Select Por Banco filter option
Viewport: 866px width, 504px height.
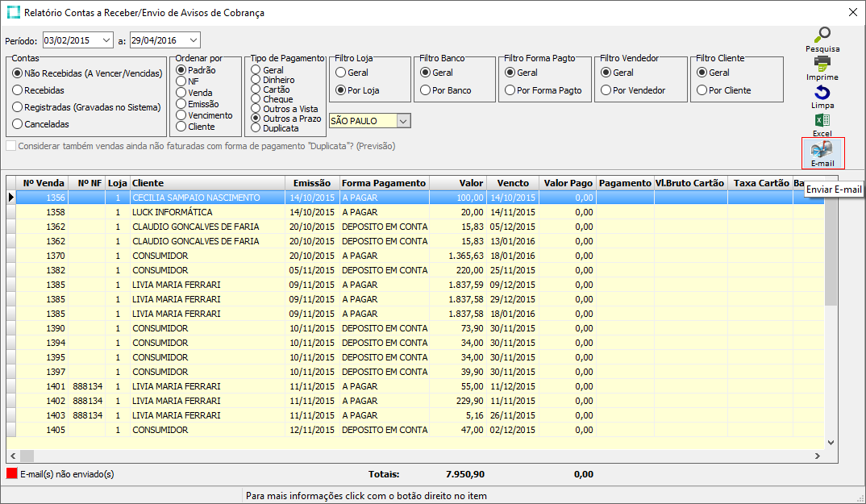pos(425,90)
